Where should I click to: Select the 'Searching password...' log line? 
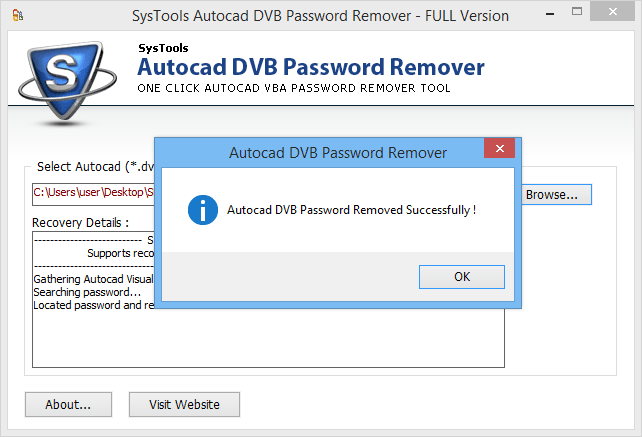coord(87,292)
